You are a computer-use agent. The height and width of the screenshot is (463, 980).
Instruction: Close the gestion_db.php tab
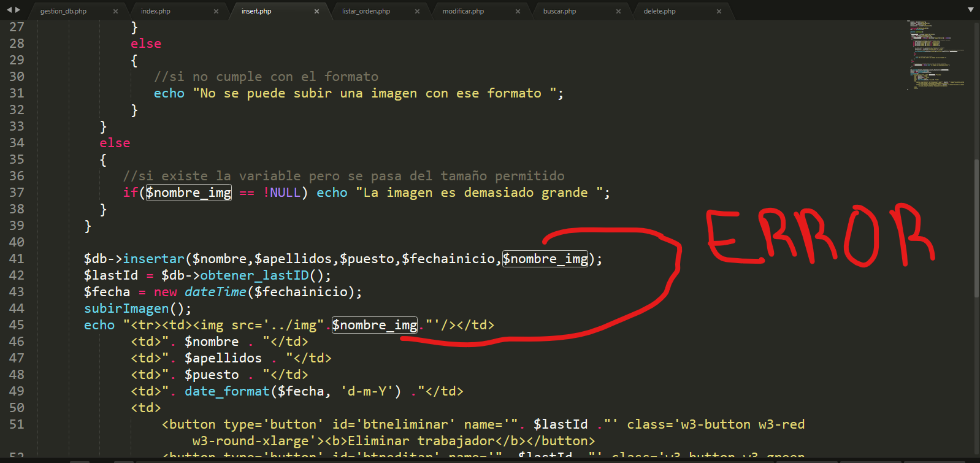click(116, 11)
